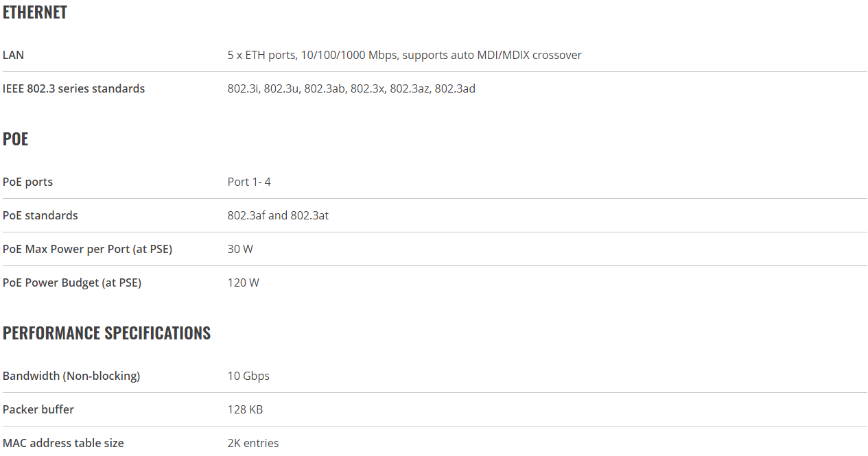This screenshot has width=868, height=456.
Task: Select the Packer buffer label
Action: tap(38, 409)
